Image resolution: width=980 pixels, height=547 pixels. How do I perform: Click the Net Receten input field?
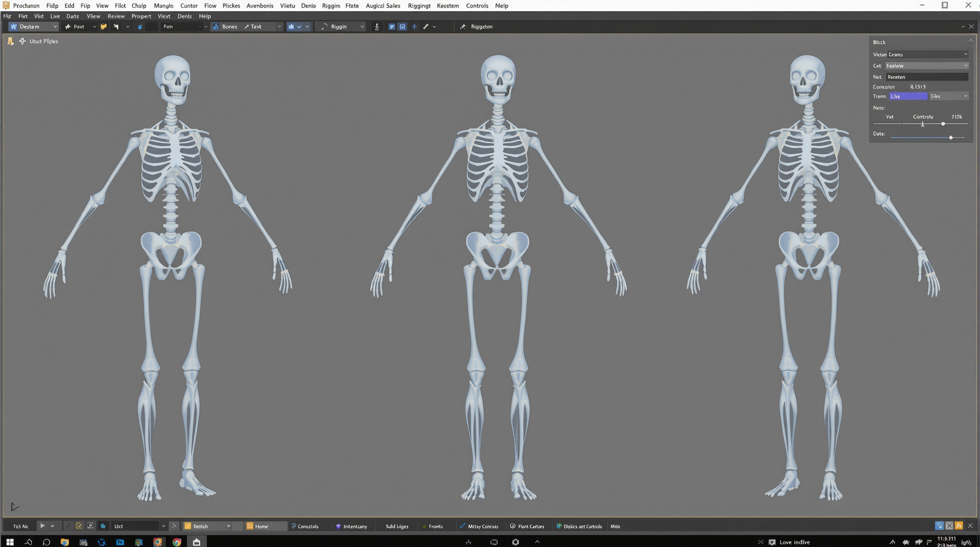927,77
